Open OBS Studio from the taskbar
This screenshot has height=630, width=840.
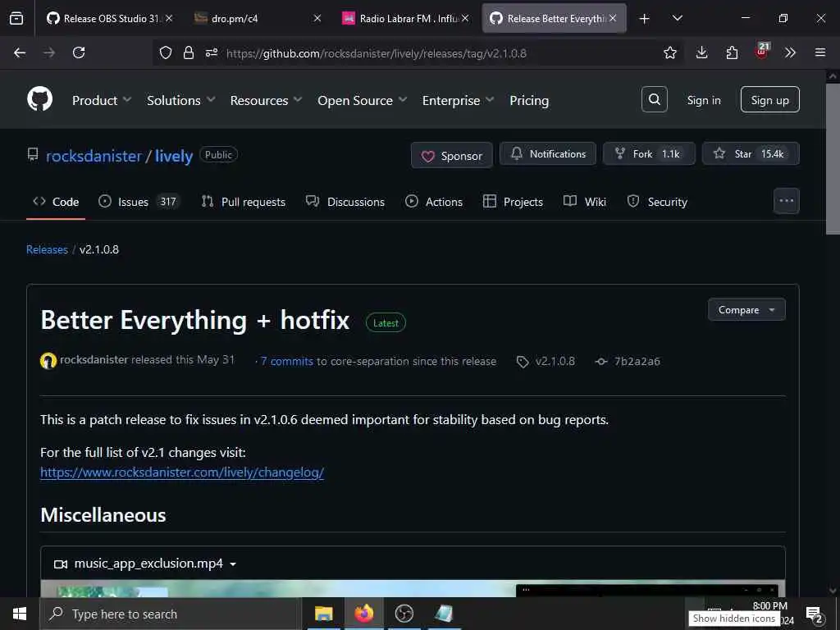[404, 614]
